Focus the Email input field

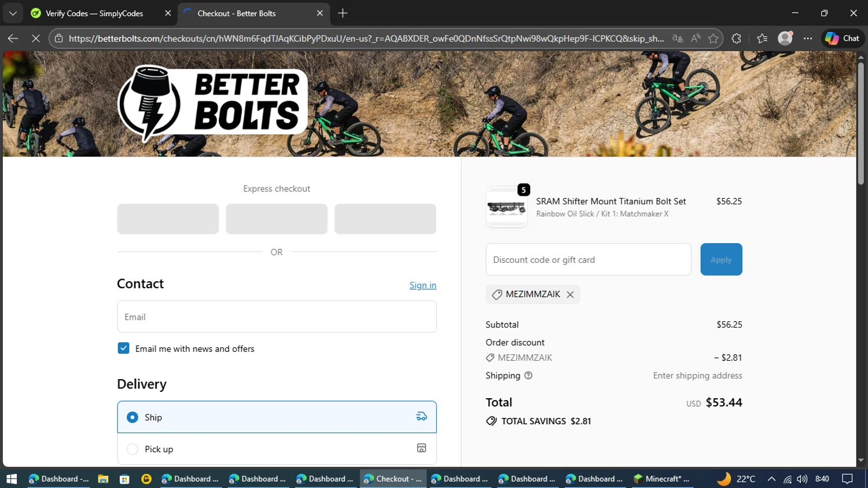coord(277,317)
